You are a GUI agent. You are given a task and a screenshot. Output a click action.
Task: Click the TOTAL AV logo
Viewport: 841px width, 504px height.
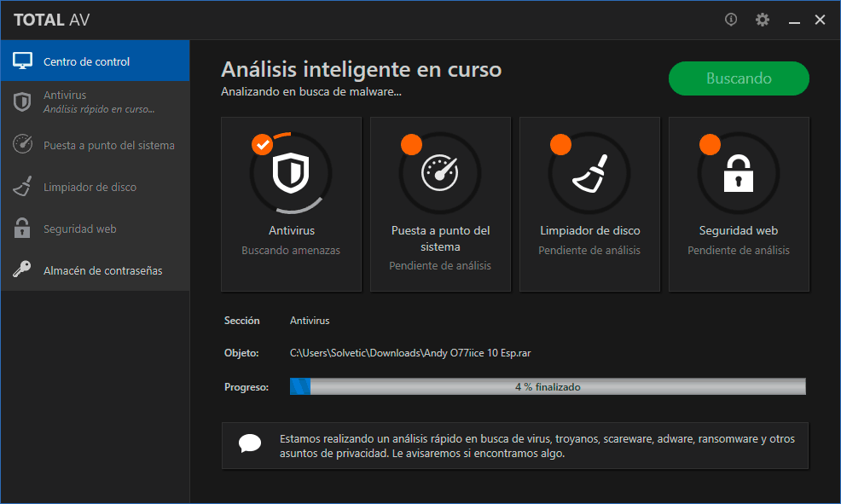coord(51,20)
